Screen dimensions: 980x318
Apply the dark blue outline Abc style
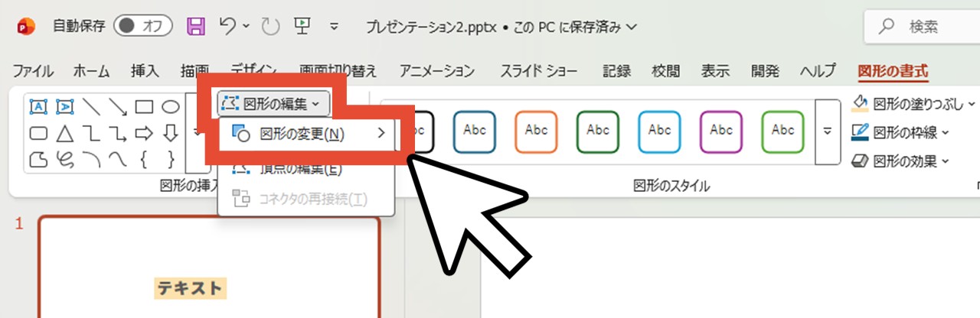[475, 131]
